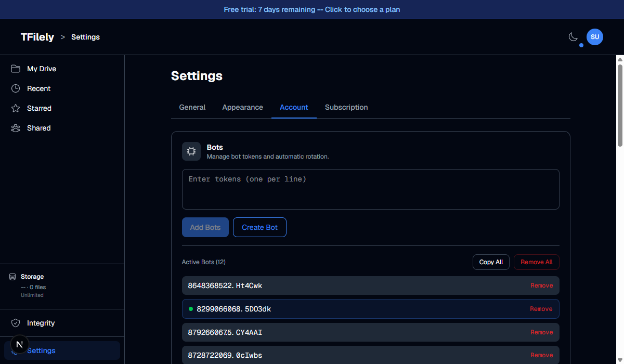
Task: Click the Active Bots (12) label
Action: (x=204, y=262)
